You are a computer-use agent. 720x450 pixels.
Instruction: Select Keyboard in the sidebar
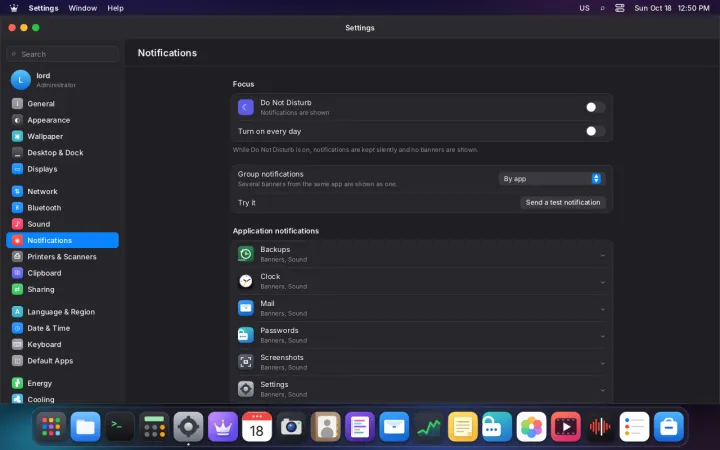(x=62, y=344)
